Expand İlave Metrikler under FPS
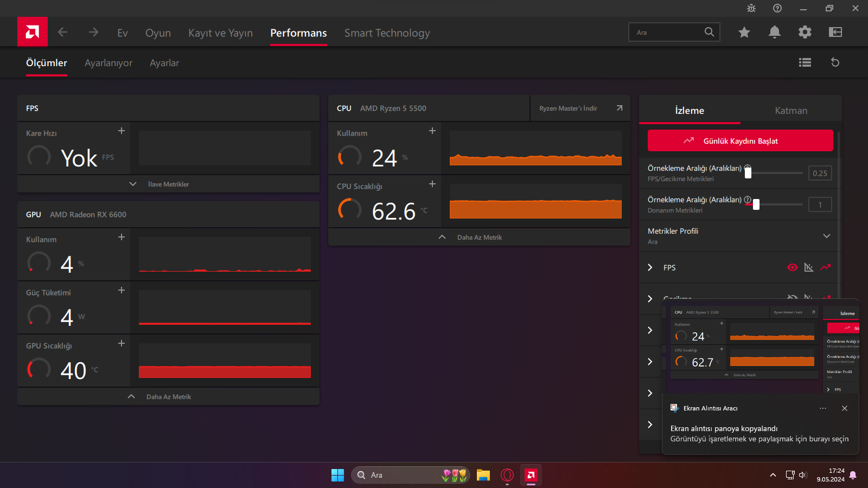This screenshot has width=868, height=488. click(x=168, y=184)
